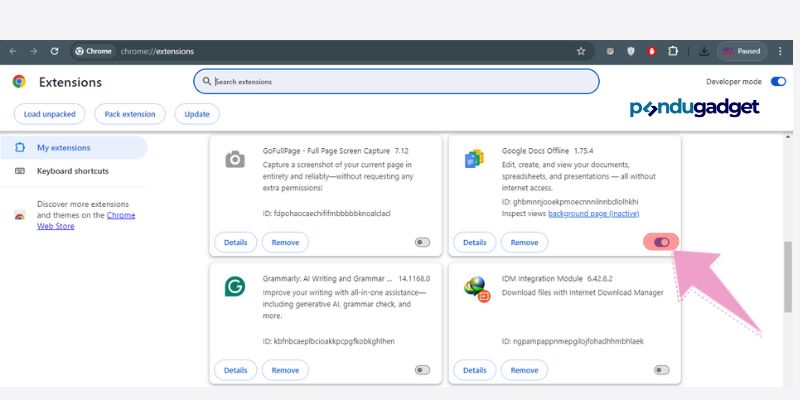Enable the IDM Integration Module toggle

(661, 370)
